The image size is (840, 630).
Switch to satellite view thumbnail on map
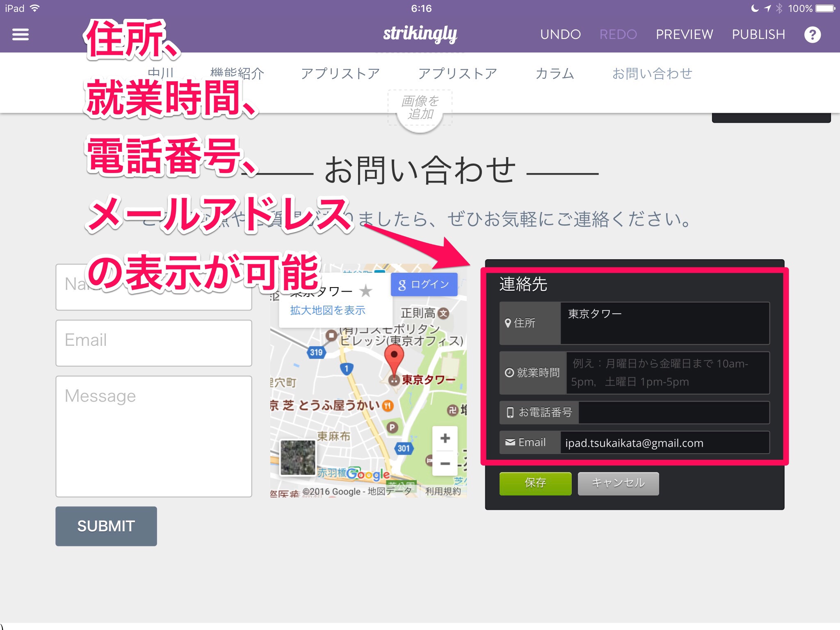point(298,457)
